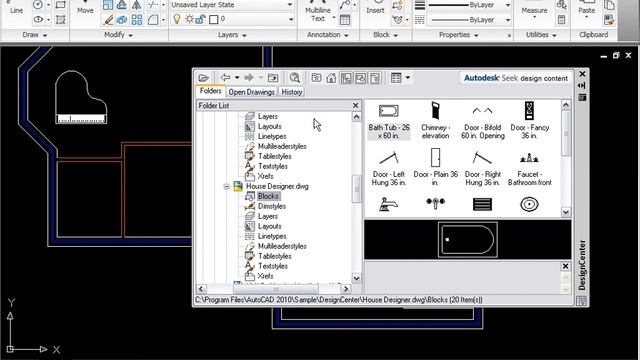Select the Erase tool in Modify
Screen dimensions: 640x360
[x=108, y=20]
